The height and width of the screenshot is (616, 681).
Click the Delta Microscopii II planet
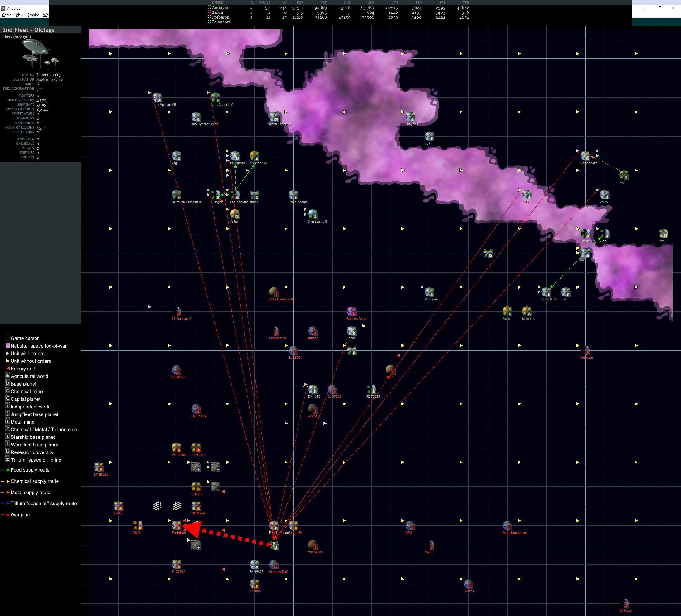click(x=177, y=195)
